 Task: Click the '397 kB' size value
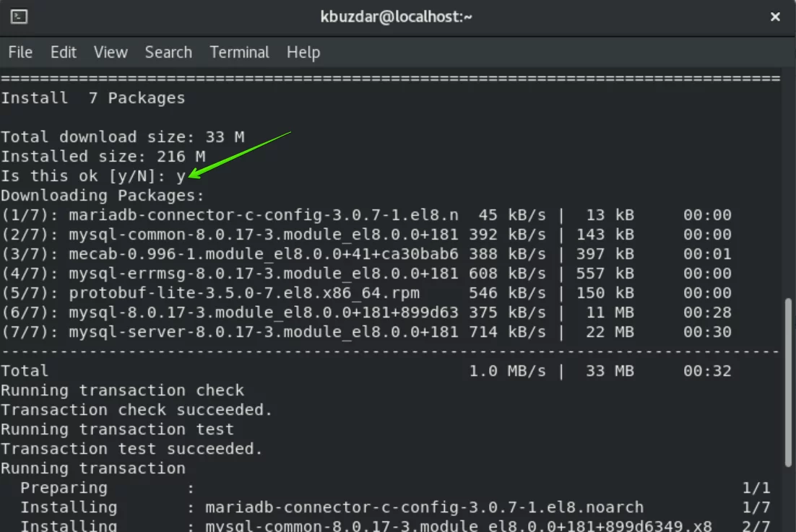605,254
